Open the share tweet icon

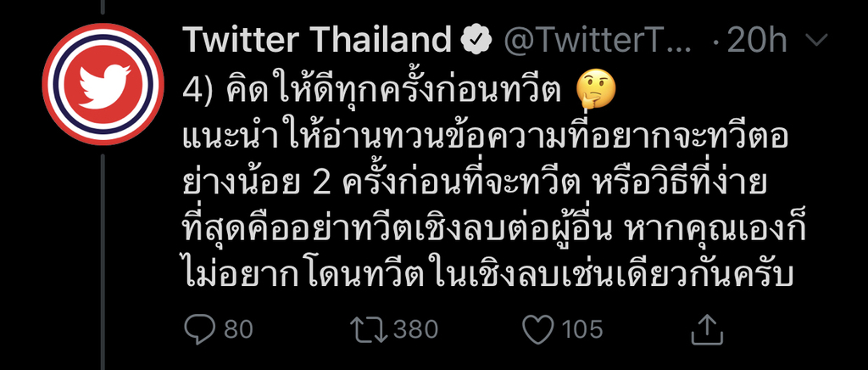705,328
